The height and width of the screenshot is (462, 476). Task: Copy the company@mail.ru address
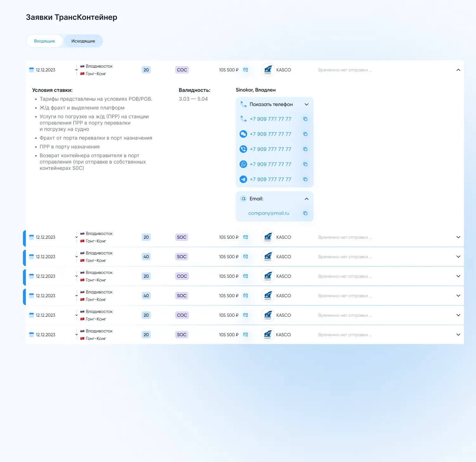(305, 213)
